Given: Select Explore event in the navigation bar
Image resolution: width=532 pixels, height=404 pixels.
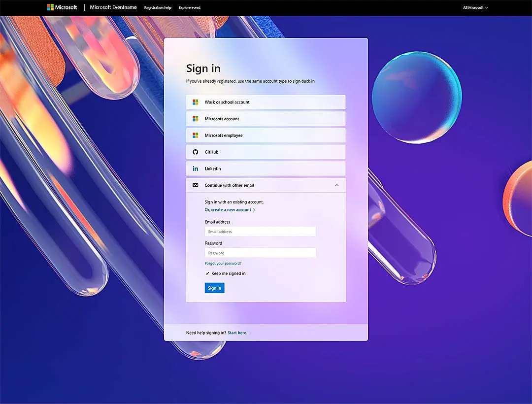Looking at the screenshot, I should 190,7.
